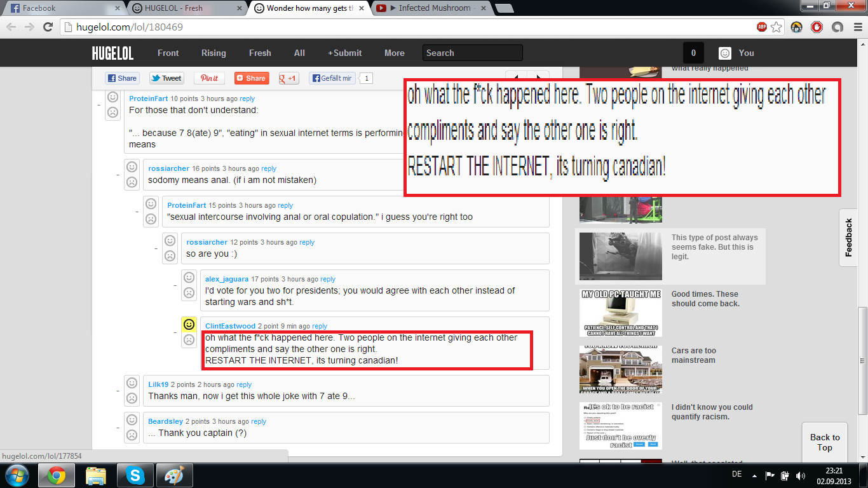Switch to Infected Mushroom YouTube tab
868x488 pixels.
pos(429,8)
